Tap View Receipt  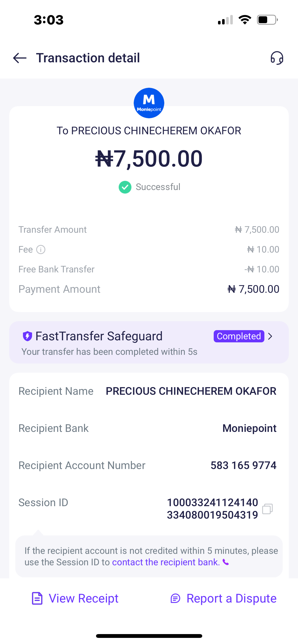pyautogui.click(x=84, y=598)
